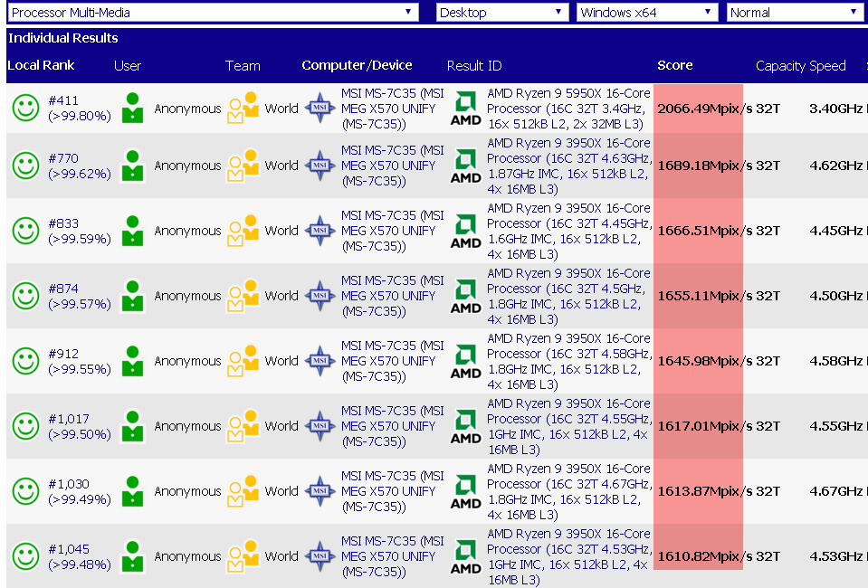Screen dimensions: 868x588
Task: Click AMD logo in #833 row
Action: [x=465, y=232]
